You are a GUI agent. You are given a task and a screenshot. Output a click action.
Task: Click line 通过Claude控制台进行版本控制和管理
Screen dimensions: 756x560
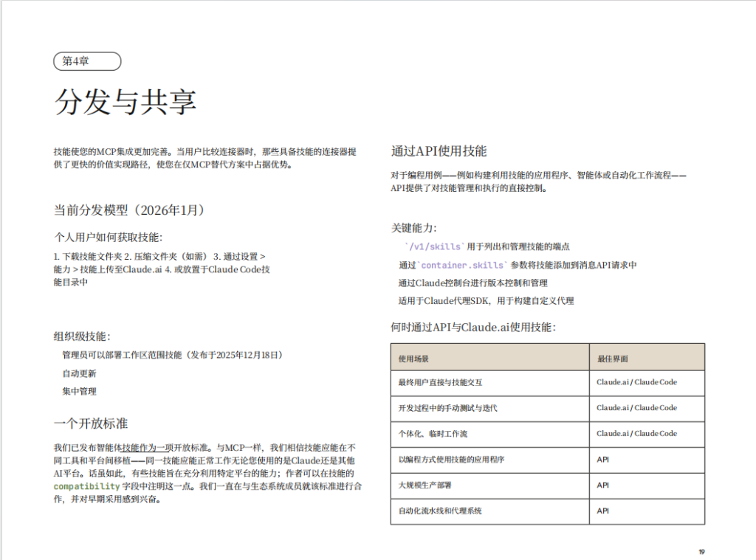click(x=473, y=283)
